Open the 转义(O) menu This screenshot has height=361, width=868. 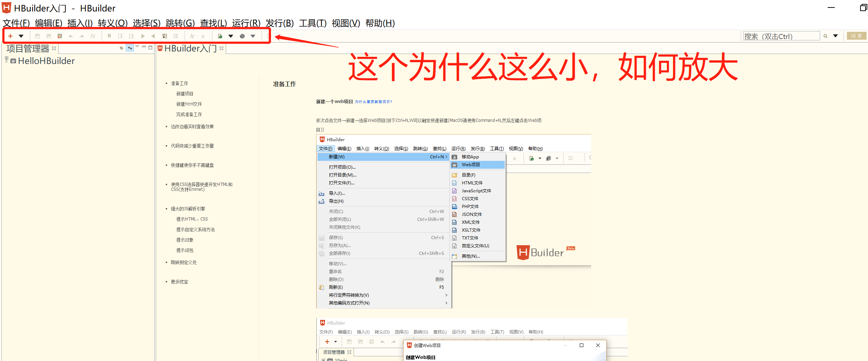click(x=113, y=23)
